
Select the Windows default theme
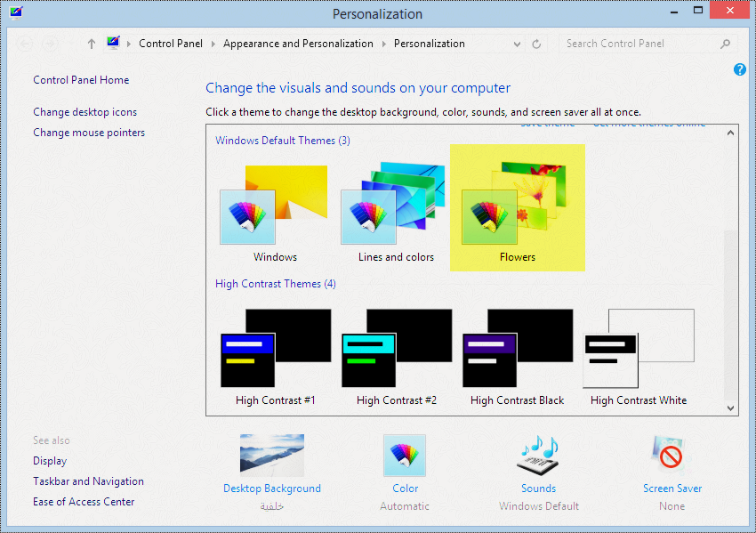coord(275,214)
